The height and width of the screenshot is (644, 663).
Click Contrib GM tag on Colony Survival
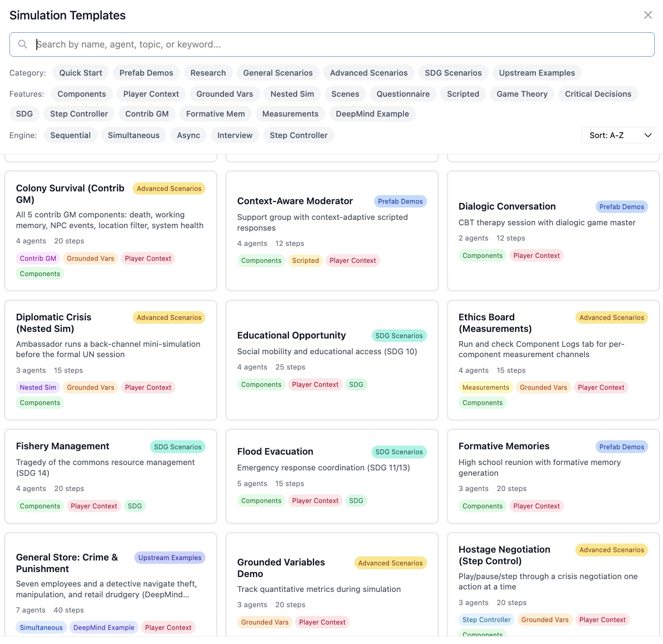coord(38,258)
